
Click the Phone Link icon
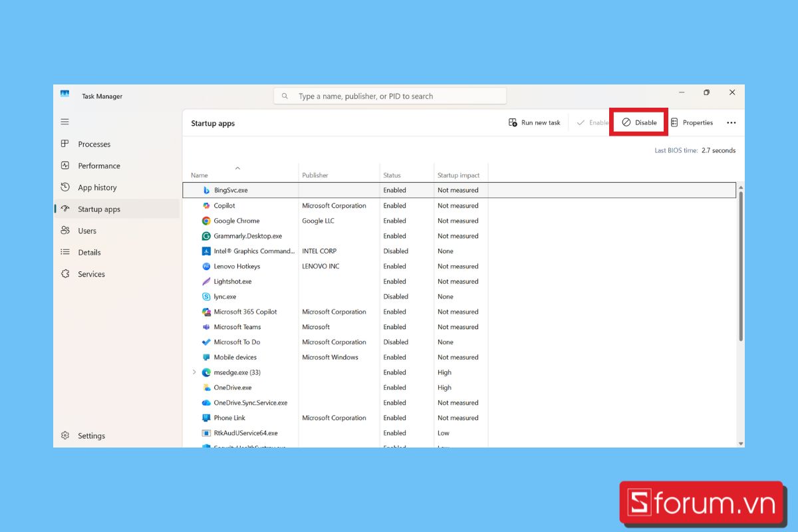tap(206, 418)
